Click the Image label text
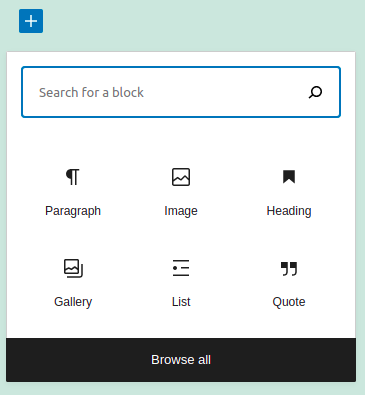Viewport: 365px width, 395px height. coord(181,211)
